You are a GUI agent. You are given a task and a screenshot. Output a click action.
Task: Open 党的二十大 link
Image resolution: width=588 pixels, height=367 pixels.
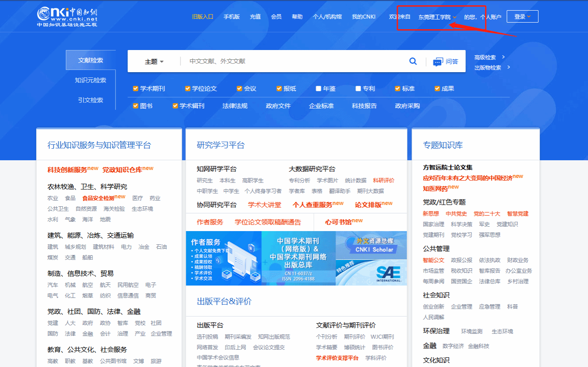click(x=487, y=213)
